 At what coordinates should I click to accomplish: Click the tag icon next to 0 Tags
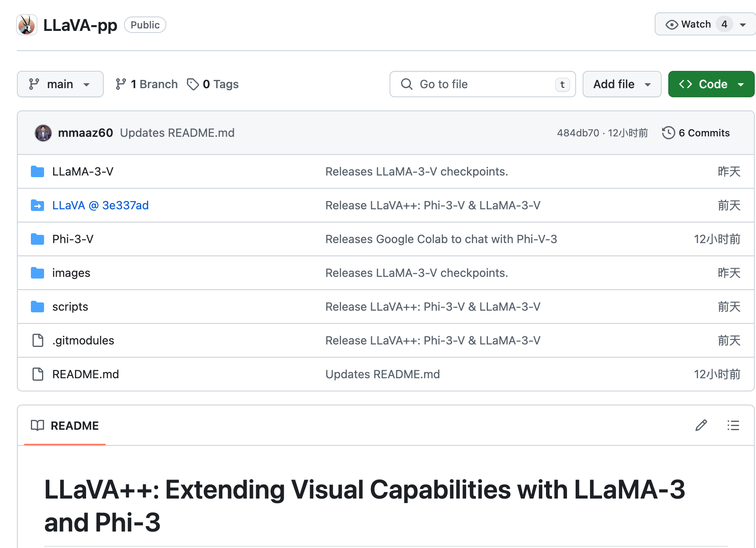click(193, 84)
